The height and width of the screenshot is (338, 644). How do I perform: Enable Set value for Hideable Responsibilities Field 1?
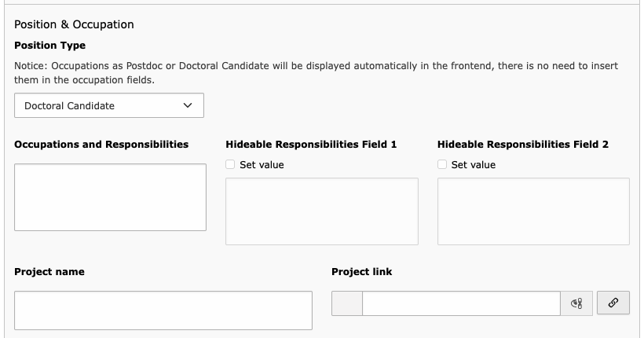tap(230, 164)
